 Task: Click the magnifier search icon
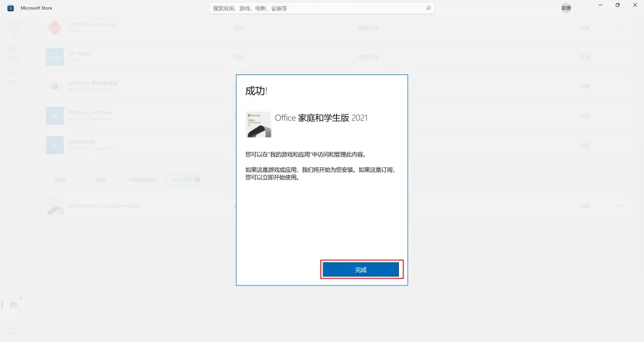click(x=428, y=8)
